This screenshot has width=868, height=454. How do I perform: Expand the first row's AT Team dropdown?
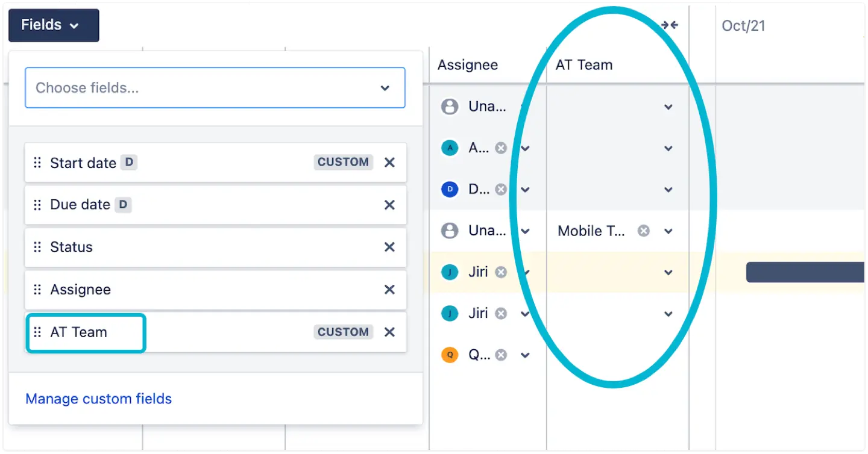[x=668, y=107]
